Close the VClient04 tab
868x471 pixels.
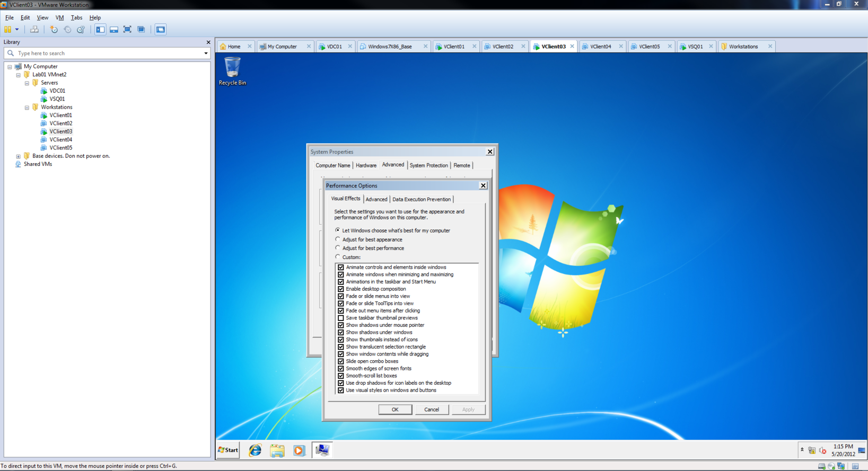[621, 47]
